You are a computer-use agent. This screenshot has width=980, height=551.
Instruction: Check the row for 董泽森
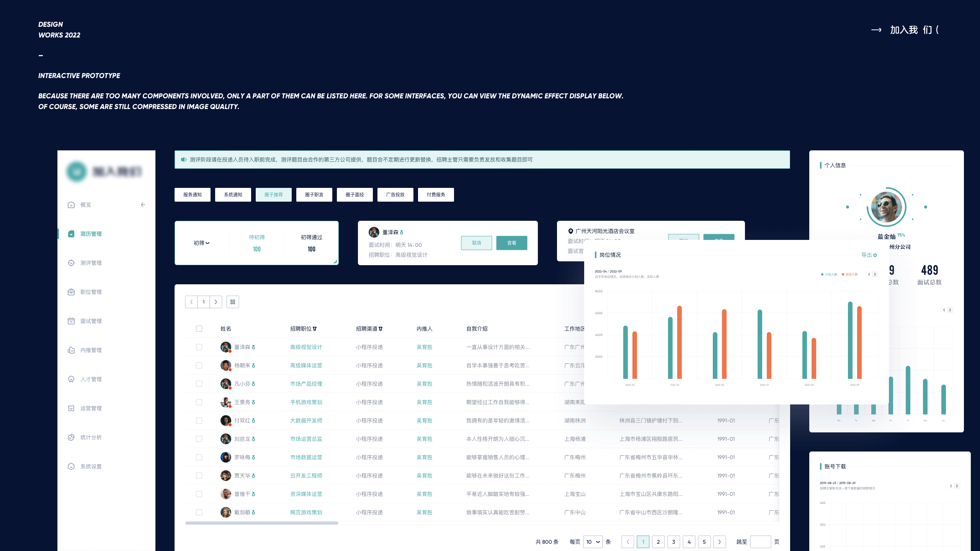click(199, 347)
